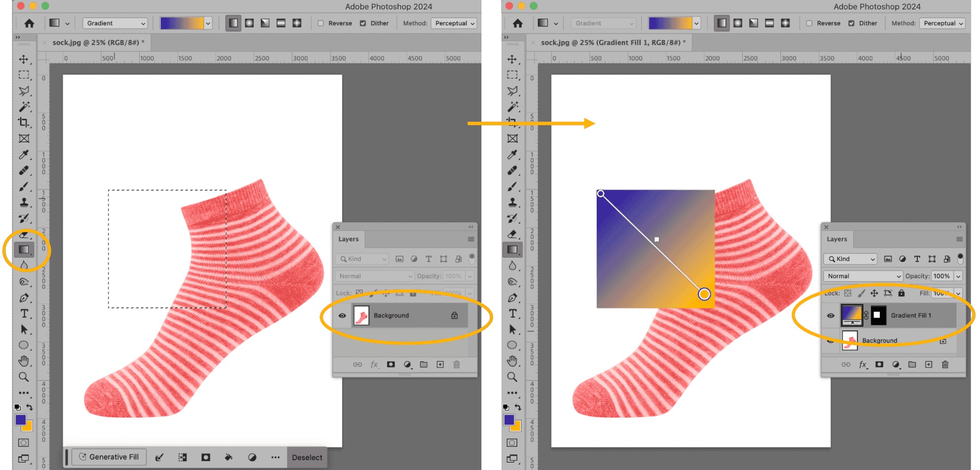This screenshot has height=470, width=980.
Task: Click the Layers tab in the left window's panel
Action: 349,239
